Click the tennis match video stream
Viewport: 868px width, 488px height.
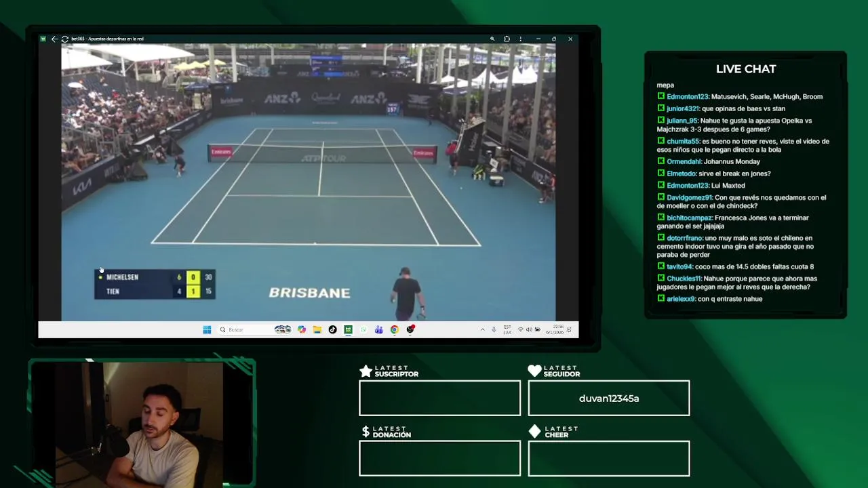tap(309, 182)
